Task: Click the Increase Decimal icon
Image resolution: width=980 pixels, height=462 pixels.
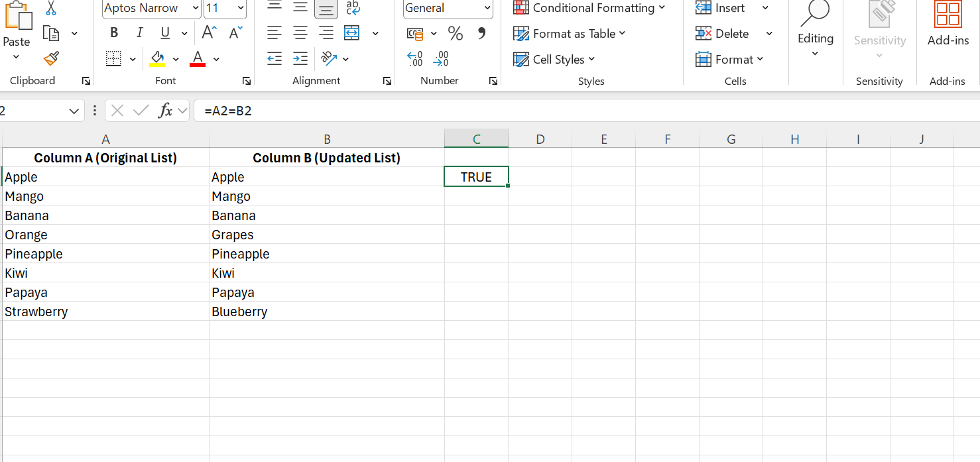Action: point(415,59)
